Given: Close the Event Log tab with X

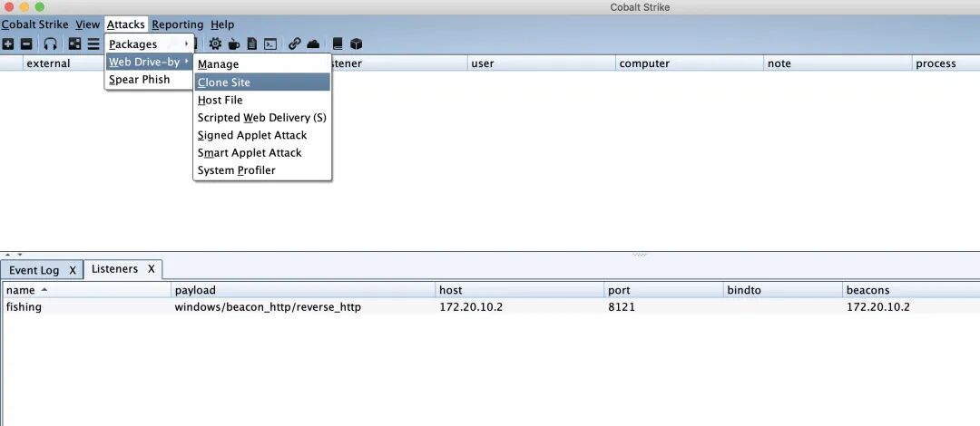Looking at the screenshot, I should (73, 270).
